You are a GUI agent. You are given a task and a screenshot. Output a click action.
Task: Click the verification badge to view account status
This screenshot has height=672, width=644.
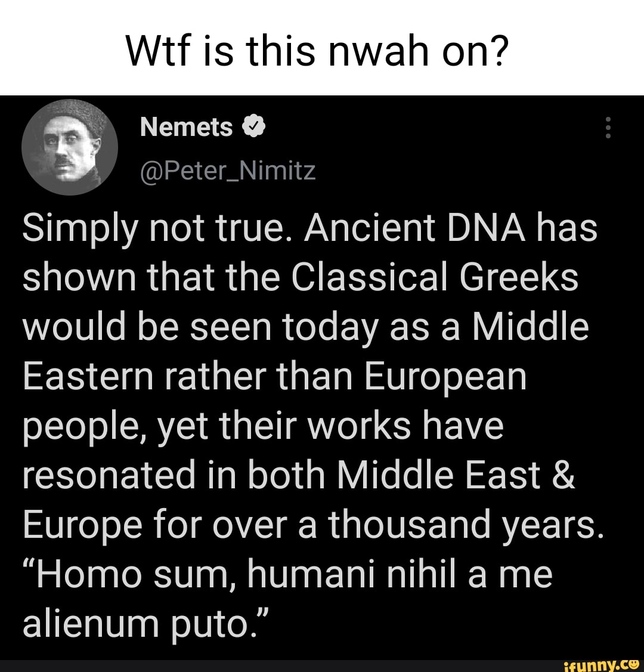[x=255, y=126]
